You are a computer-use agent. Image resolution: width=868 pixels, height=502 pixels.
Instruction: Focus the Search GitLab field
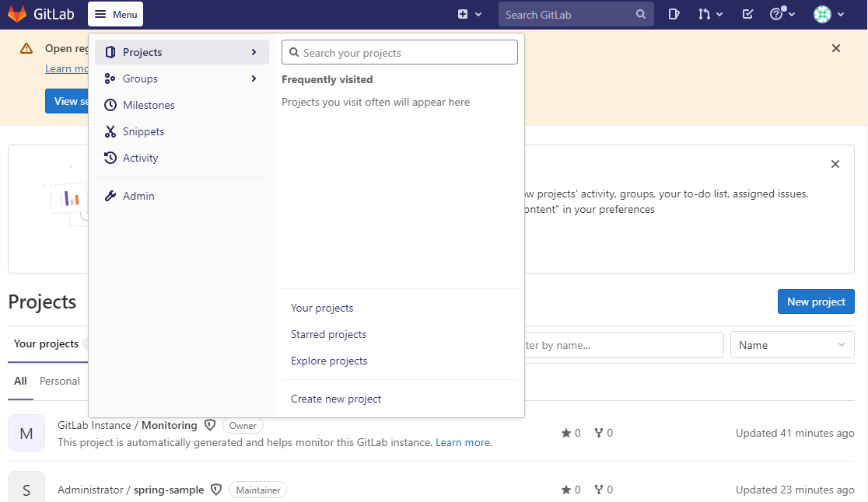(576, 14)
